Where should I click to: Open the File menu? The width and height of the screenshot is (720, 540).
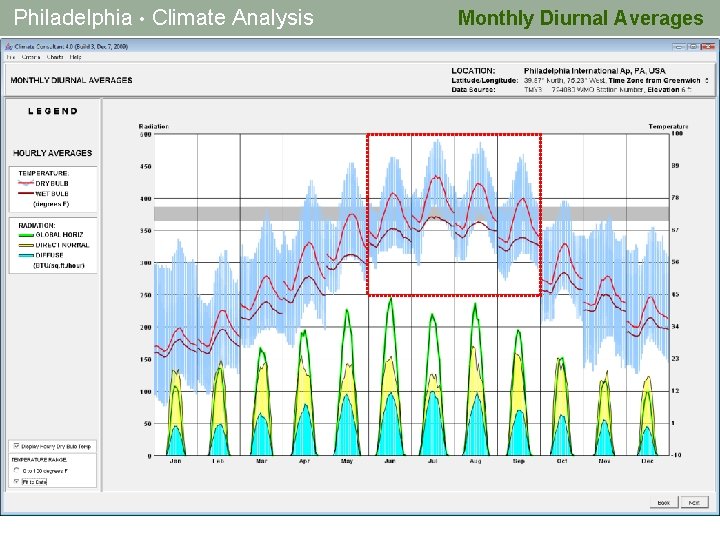click(x=11, y=57)
